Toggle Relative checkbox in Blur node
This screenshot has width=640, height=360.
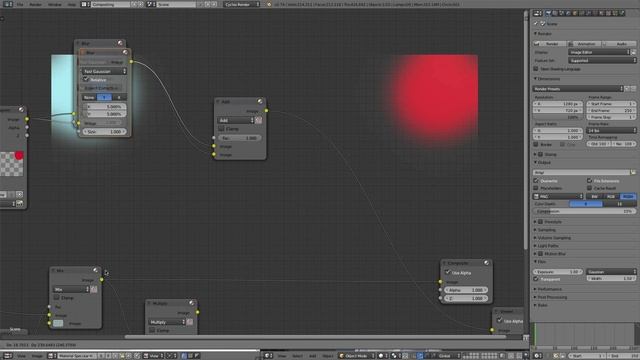tap(86, 80)
